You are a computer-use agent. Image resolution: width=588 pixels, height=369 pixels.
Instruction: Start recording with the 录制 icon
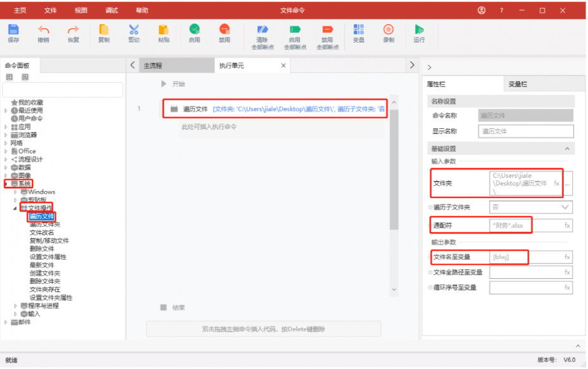pos(389,30)
